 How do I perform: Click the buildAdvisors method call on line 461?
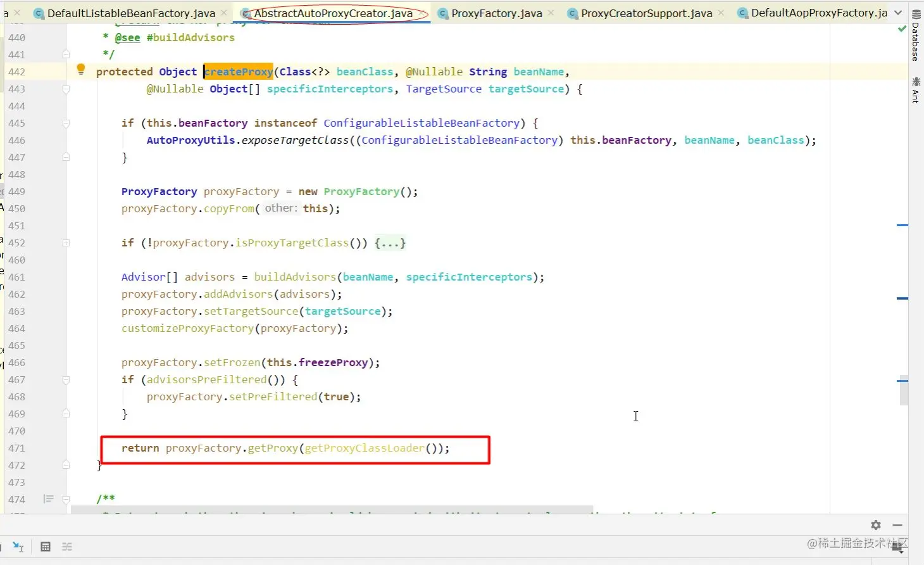click(295, 277)
